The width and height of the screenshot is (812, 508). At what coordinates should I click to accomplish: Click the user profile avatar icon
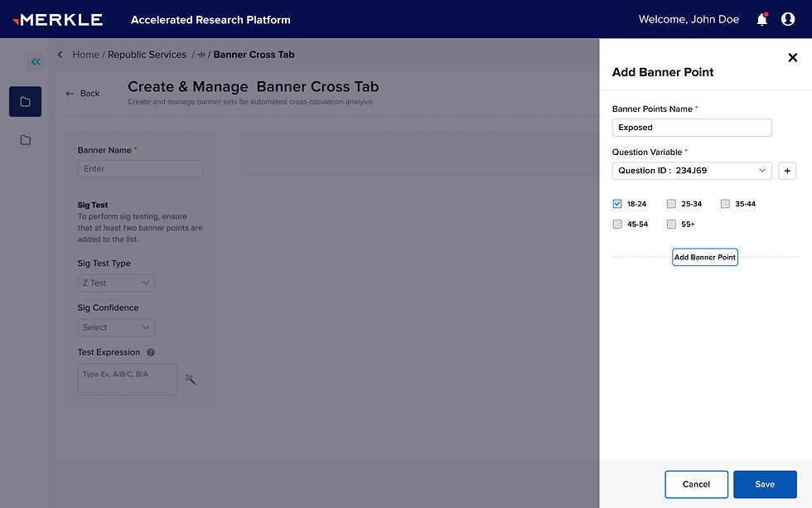click(787, 19)
